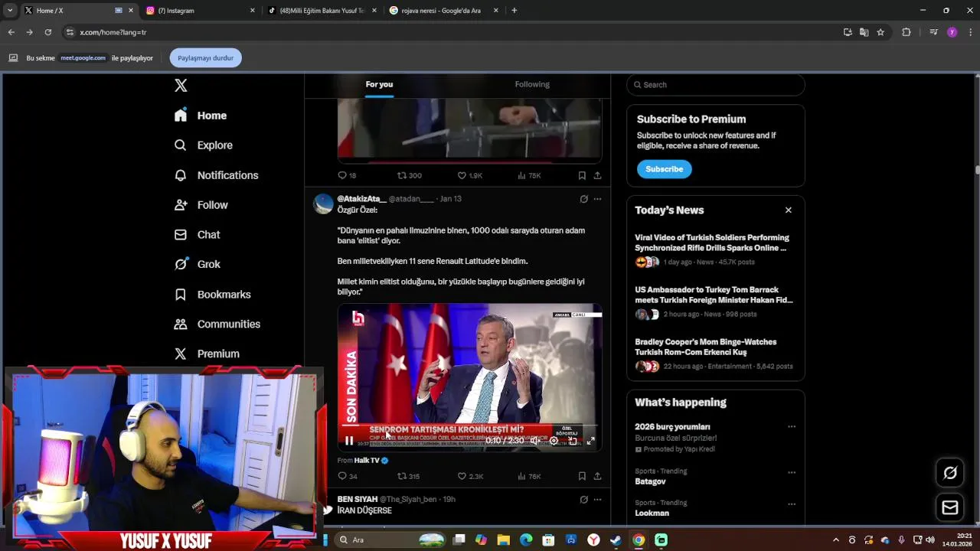Switch to the rojava neresi Google tab
Image resolution: width=980 pixels, height=551 pixels.
444,11
